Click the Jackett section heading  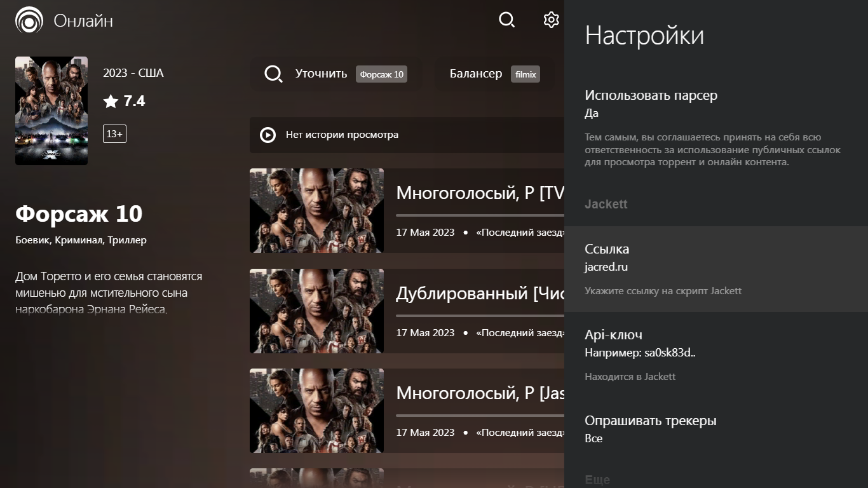(606, 204)
